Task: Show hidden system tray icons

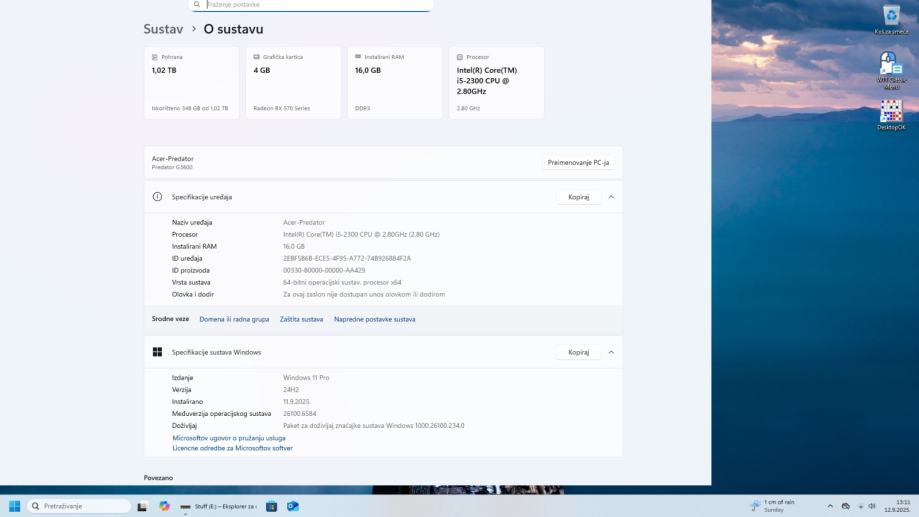Action: pos(830,506)
